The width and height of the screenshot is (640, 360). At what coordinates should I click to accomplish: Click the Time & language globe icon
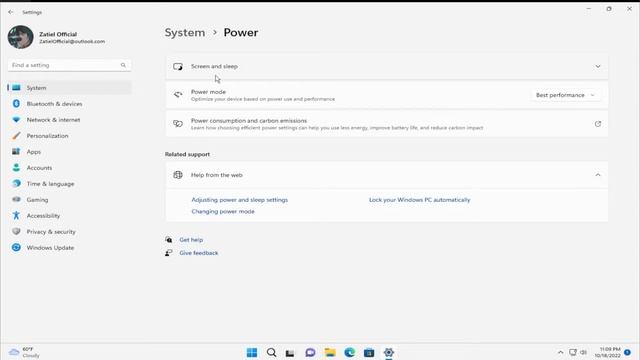[16, 183]
